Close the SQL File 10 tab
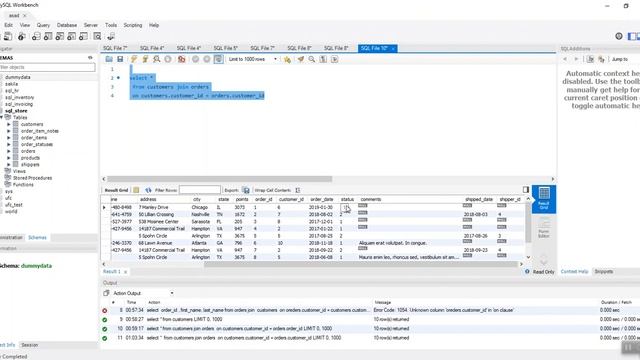 coord(393,49)
